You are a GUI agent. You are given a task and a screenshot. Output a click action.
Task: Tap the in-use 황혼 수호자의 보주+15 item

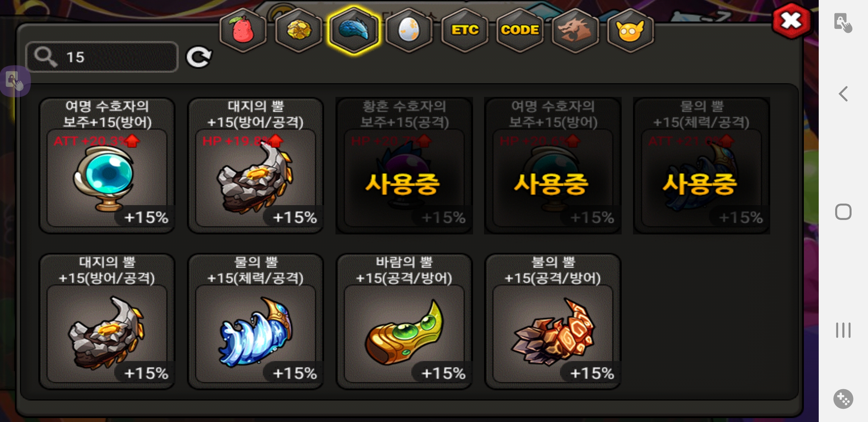404,166
